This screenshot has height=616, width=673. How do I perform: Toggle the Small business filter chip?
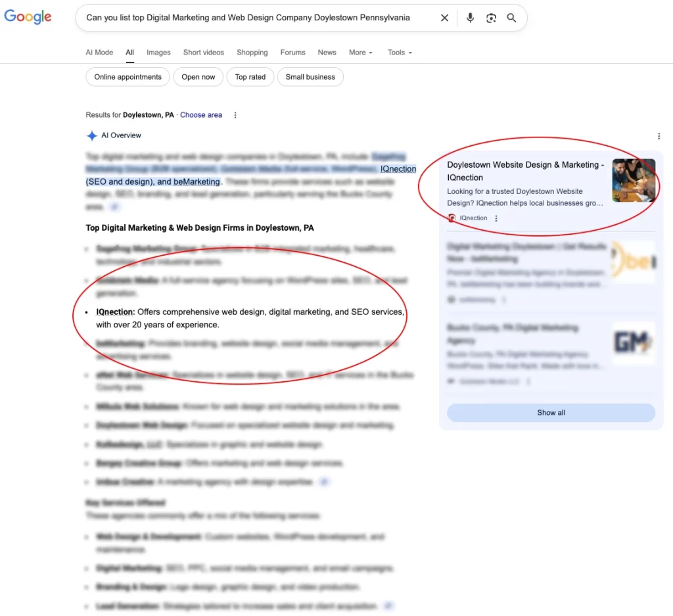coord(310,76)
